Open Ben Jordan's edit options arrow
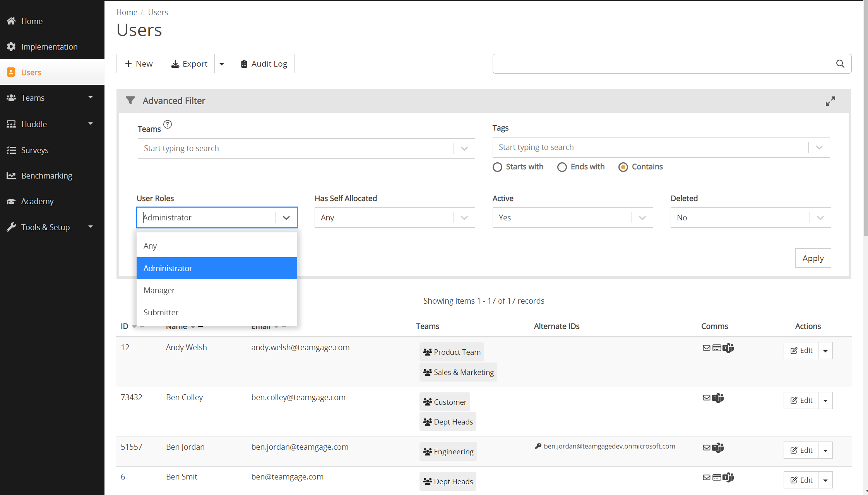This screenshot has height=495, width=868. (825, 450)
